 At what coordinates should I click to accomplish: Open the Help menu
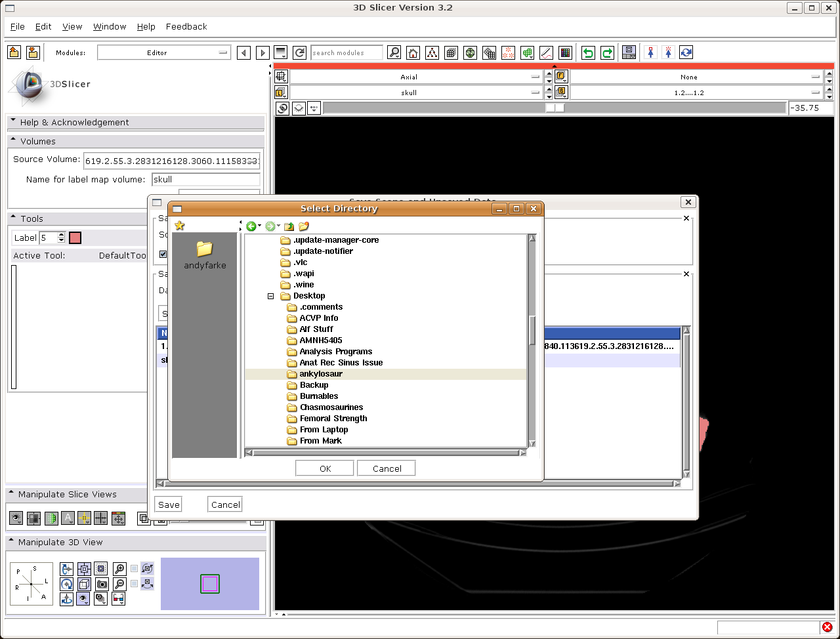point(146,26)
